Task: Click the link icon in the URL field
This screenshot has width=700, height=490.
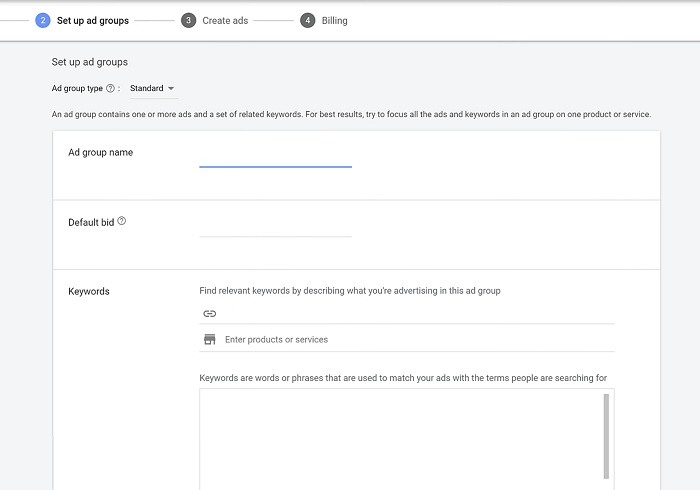Action: (209, 314)
